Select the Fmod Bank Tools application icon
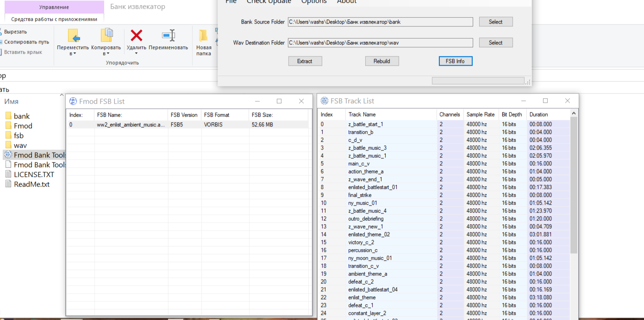The width and height of the screenshot is (644, 320). click(8, 155)
